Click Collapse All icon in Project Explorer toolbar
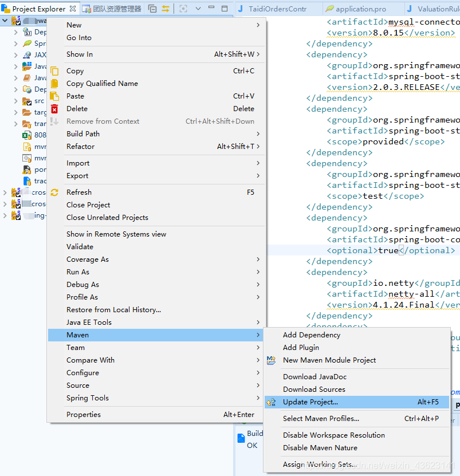The height and width of the screenshot is (476, 460). click(152, 9)
